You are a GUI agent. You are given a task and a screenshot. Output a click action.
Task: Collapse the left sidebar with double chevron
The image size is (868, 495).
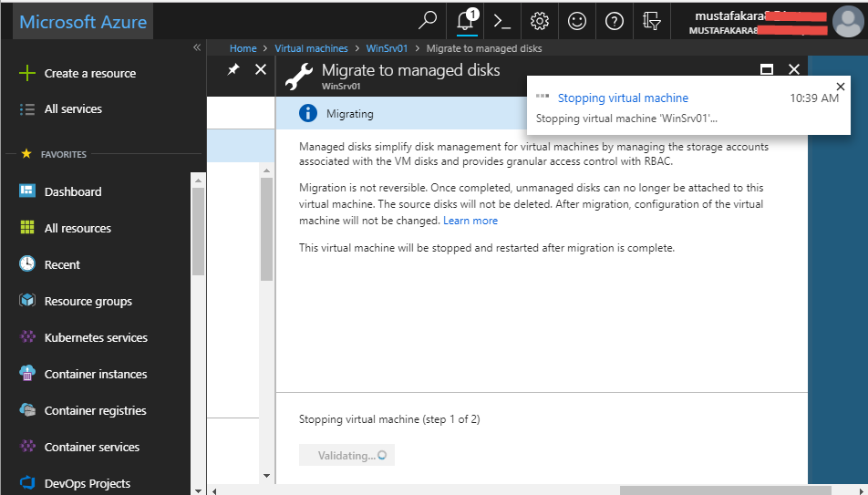(197, 47)
